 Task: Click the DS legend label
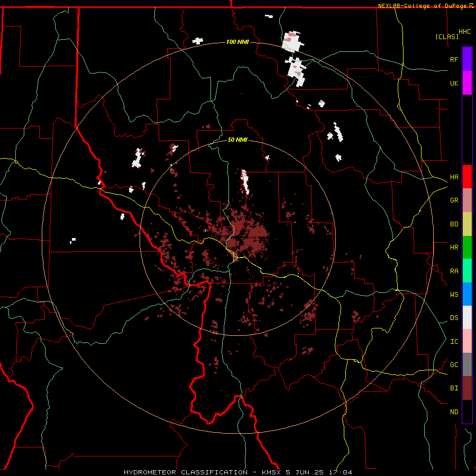point(454,318)
